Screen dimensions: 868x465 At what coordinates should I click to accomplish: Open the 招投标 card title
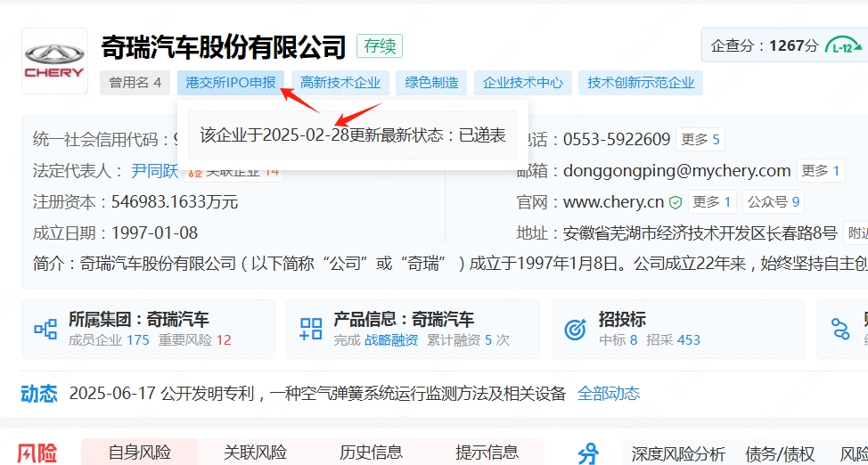tap(622, 320)
